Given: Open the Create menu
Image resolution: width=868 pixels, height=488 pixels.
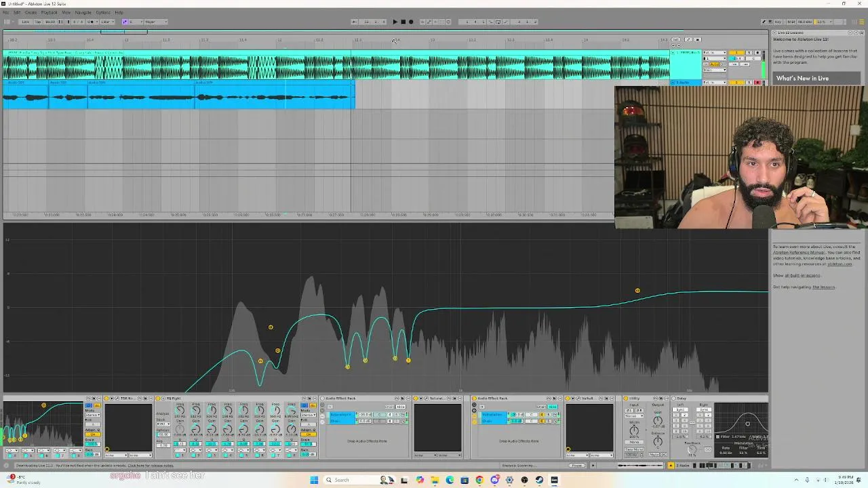Looking at the screenshot, I should tap(31, 12).
